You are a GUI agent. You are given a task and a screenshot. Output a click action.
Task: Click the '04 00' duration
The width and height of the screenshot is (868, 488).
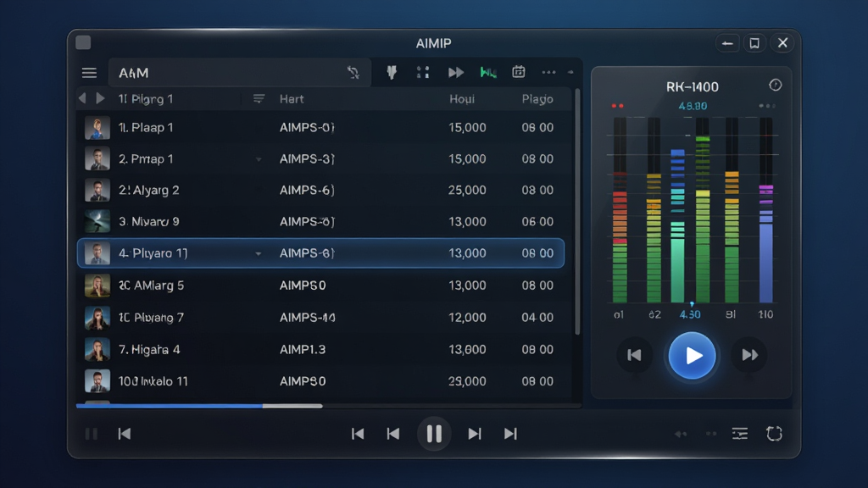pyautogui.click(x=537, y=318)
